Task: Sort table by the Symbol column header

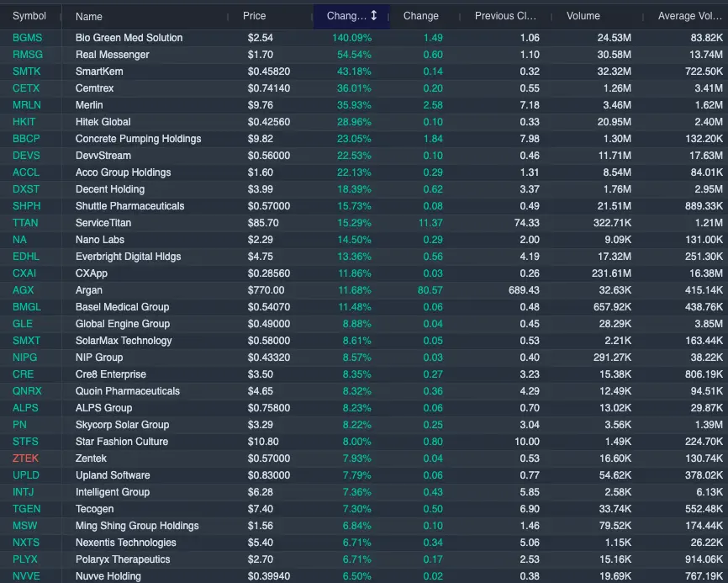Action: coord(29,16)
